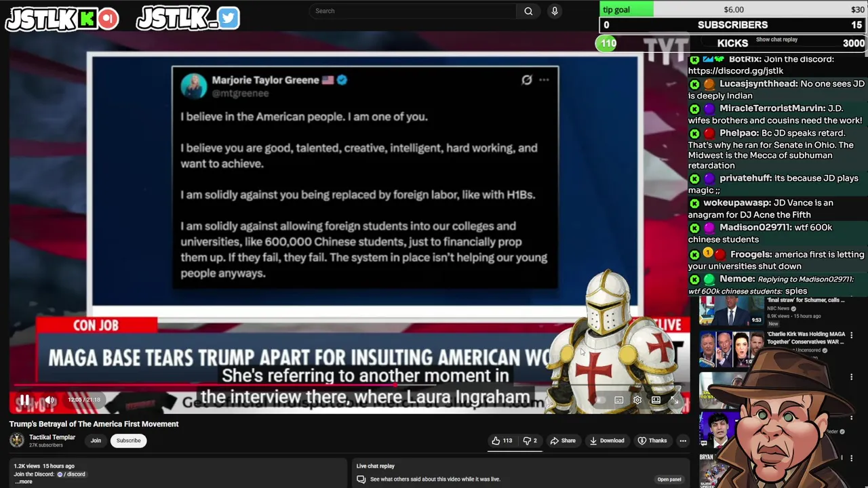Enter full screen with player icon
Viewport: 868px width, 488px height.
[x=675, y=401]
